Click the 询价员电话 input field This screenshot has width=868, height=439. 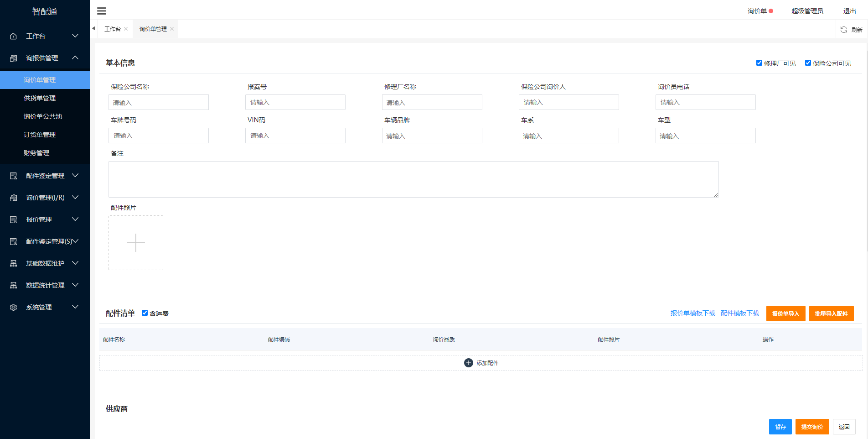(x=706, y=102)
